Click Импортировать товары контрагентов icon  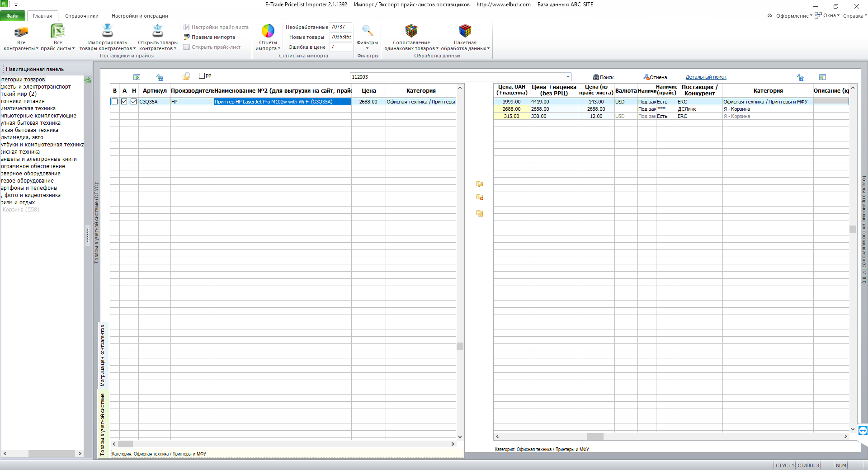click(108, 31)
